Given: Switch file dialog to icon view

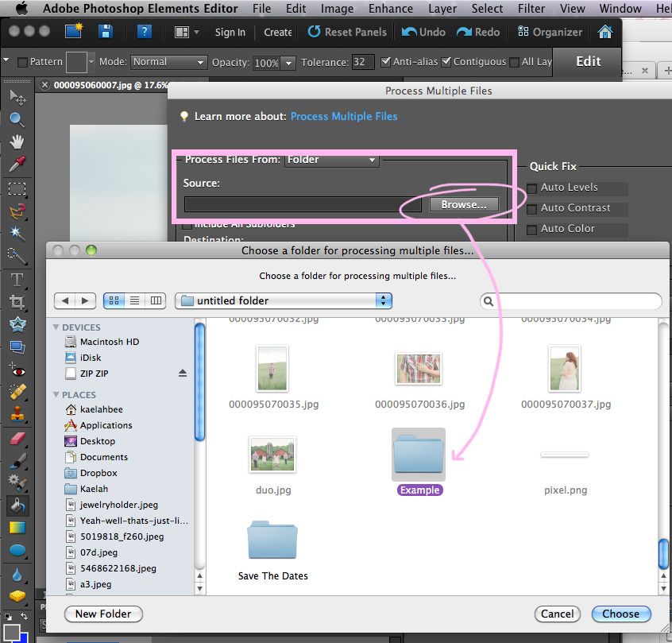Looking at the screenshot, I should click(114, 300).
